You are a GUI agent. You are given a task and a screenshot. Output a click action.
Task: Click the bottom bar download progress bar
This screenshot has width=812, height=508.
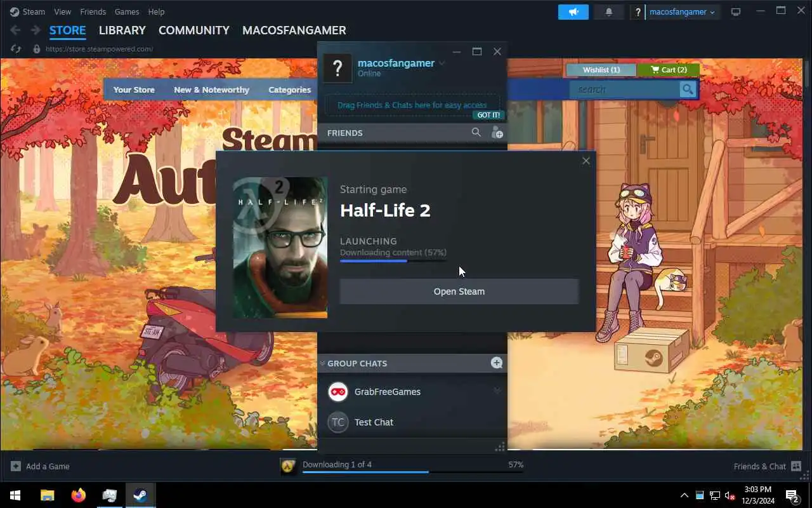[x=413, y=472]
